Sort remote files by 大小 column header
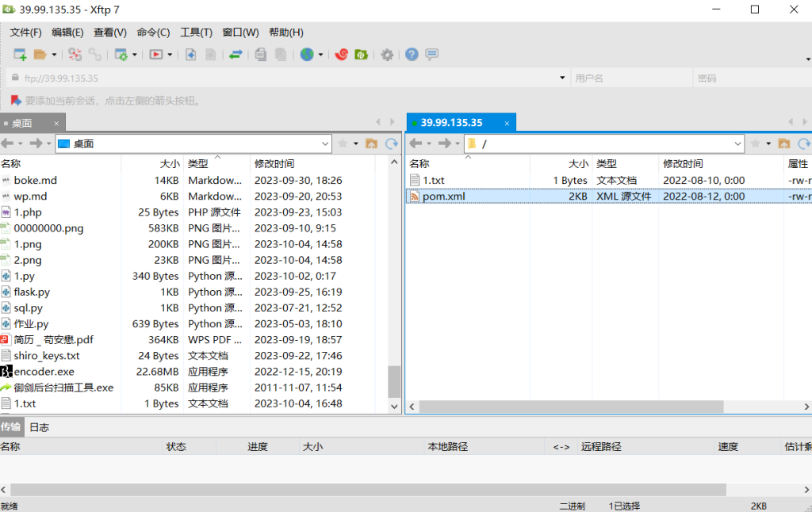The image size is (812, 512). (x=578, y=163)
